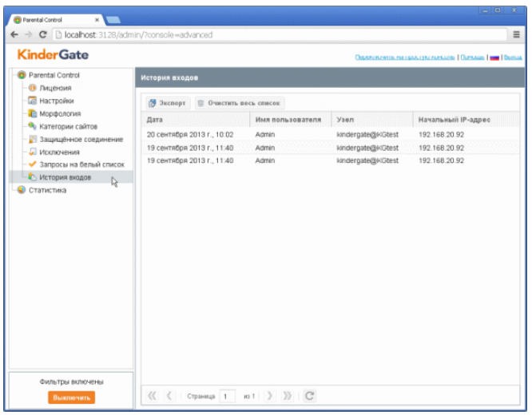The image size is (532, 415).
Task: Click the Russian flag language icon
Action: pos(494,57)
